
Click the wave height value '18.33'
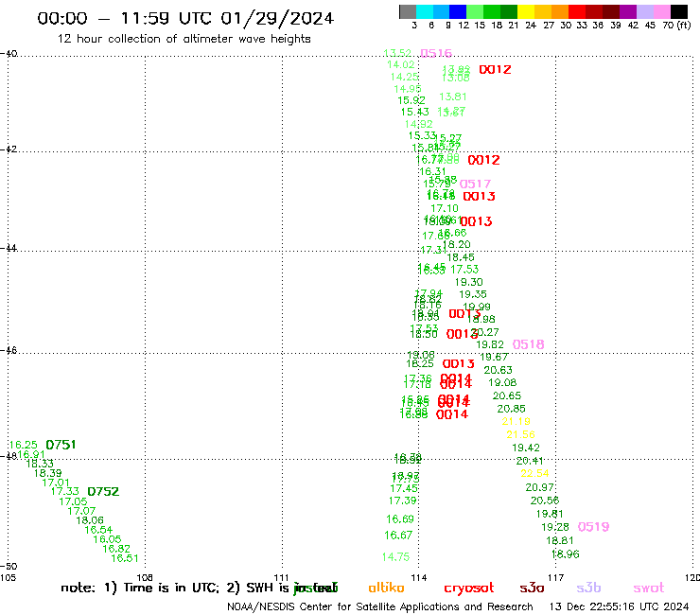pyautogui.click(x=40, y=464)
